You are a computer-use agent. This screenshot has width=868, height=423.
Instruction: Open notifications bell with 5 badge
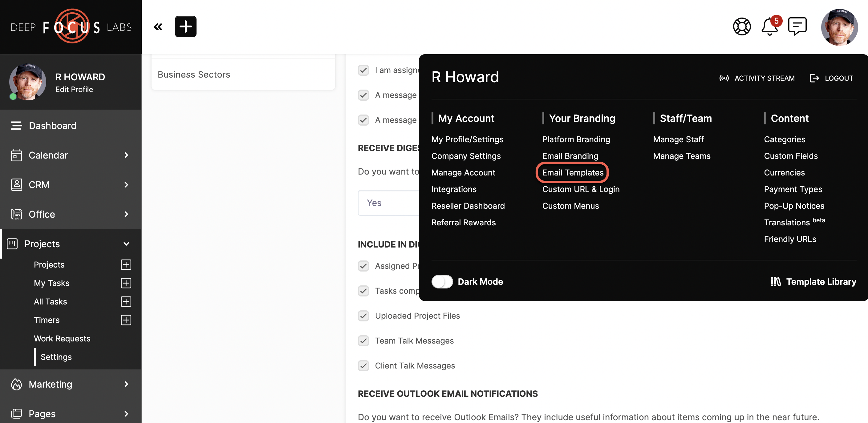tap(770, 26)
